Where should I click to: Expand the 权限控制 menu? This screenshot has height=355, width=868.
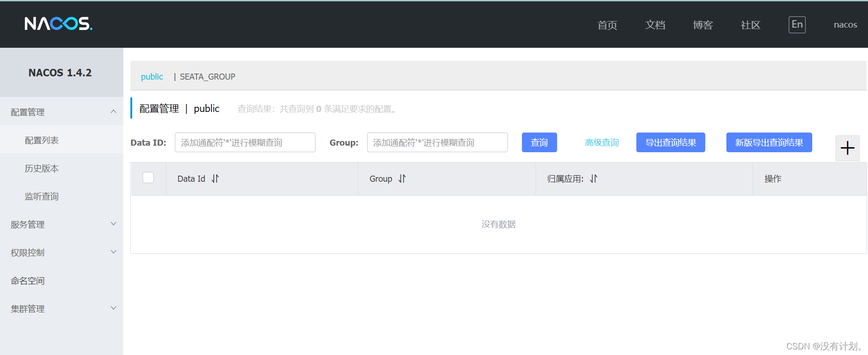click(x=61, y=252)
